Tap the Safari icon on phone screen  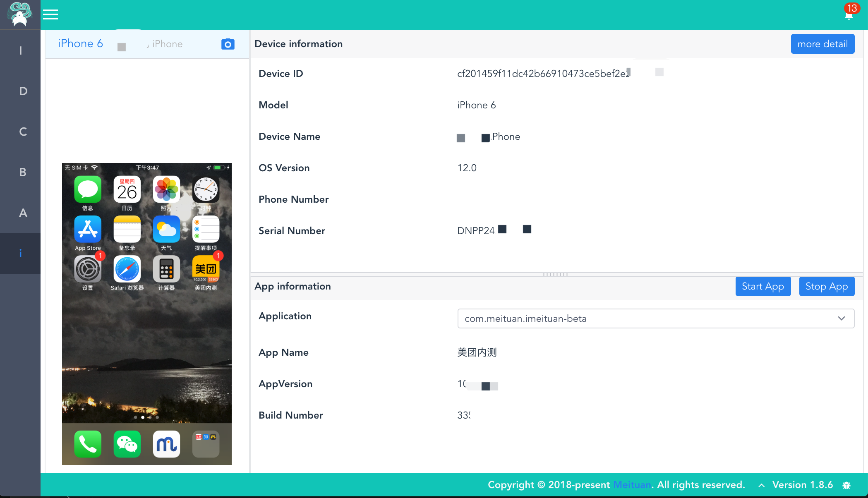point(127,269)
